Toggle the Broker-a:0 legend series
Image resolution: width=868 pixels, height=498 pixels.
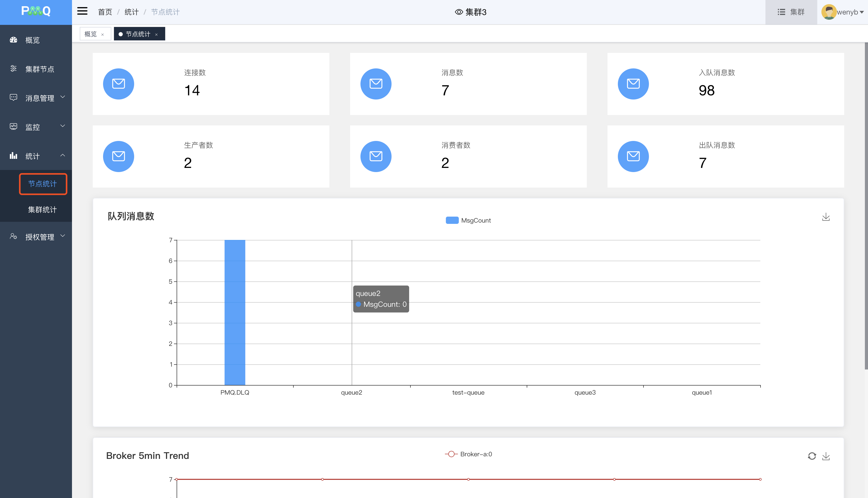tap(468, 454)
